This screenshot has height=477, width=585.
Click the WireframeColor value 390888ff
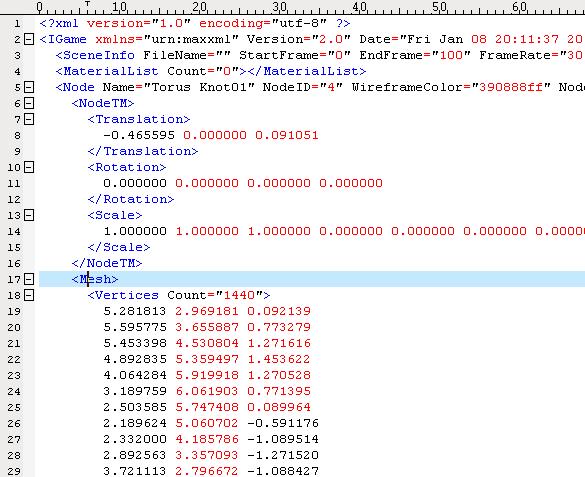pyautogui.click(x=511, y=87)
